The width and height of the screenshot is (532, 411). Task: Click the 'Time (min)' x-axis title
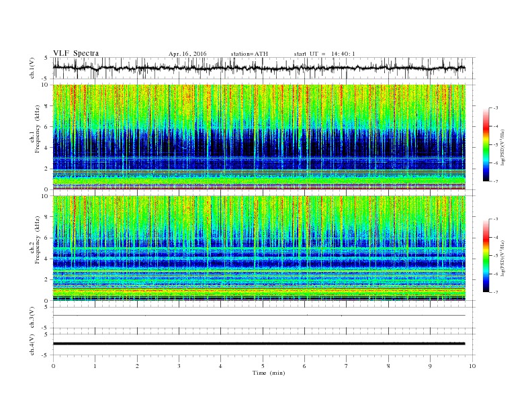[x=269, y=373]
